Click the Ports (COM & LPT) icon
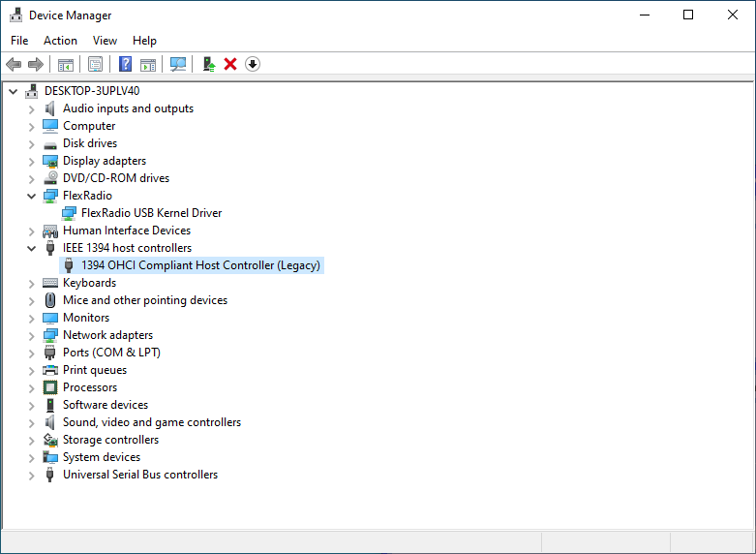 pos(50,353)
